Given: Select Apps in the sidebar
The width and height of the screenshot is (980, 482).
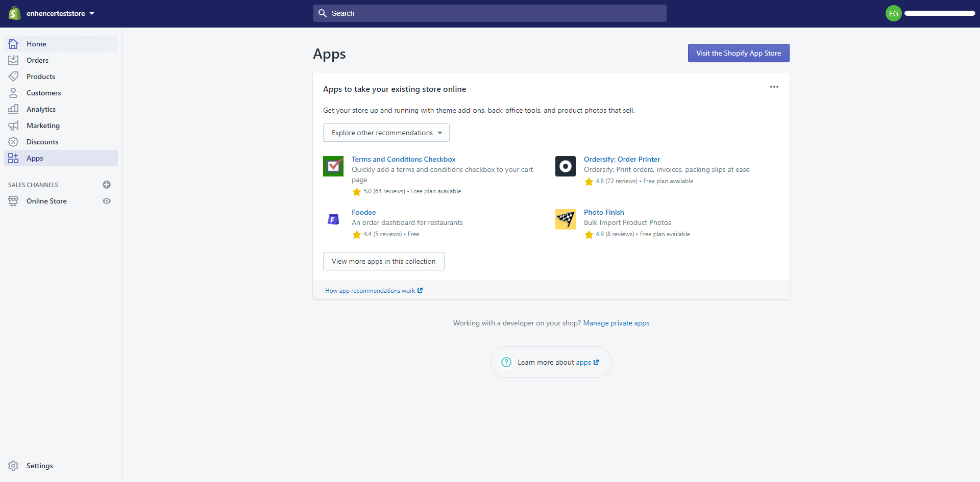Looking at the screenshot, I should pos(61,158).
